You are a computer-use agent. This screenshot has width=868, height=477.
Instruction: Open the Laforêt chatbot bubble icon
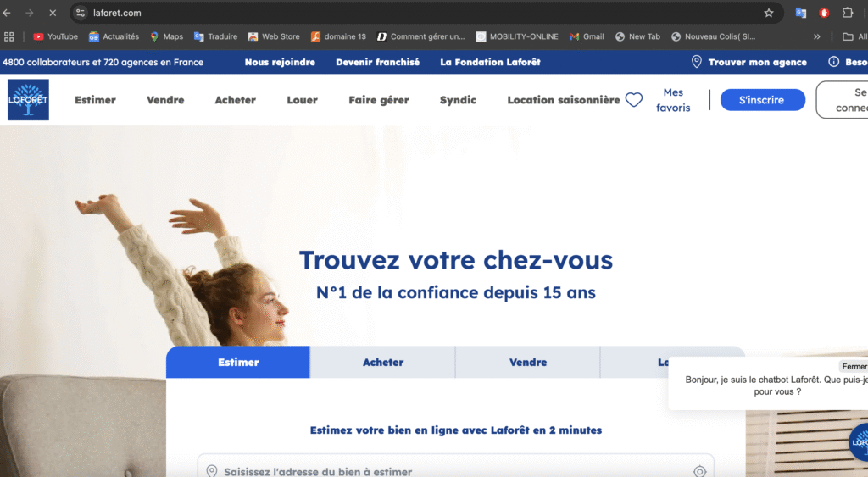click(860, 441)
